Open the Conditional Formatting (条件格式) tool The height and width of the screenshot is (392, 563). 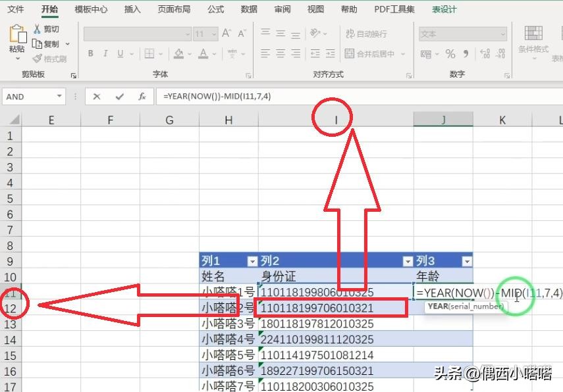(535, 41)
